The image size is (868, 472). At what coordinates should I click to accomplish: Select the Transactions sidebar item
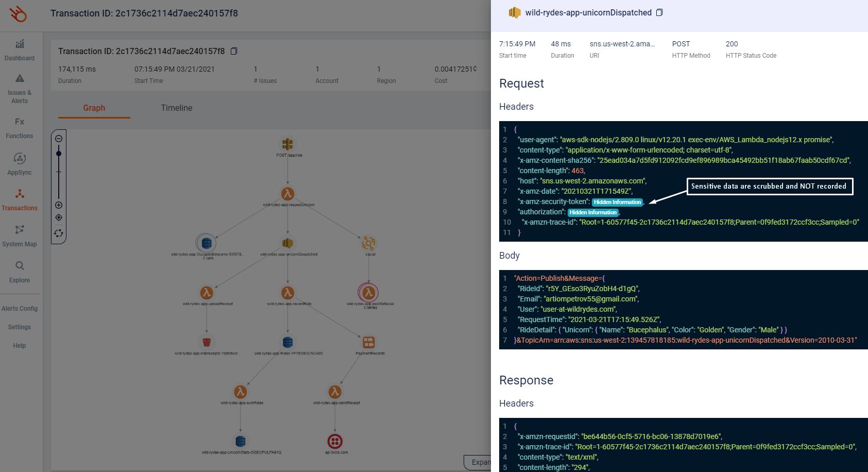point(20,200)
